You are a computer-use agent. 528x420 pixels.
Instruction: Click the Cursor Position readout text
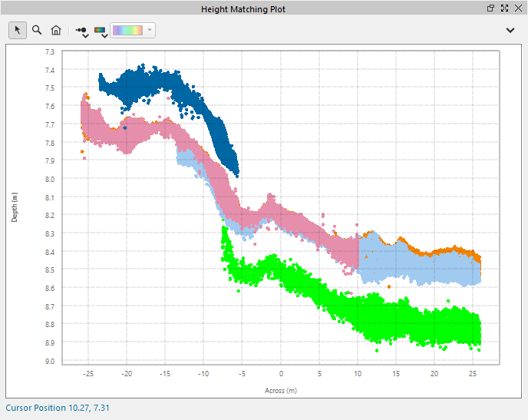[58, 408]
